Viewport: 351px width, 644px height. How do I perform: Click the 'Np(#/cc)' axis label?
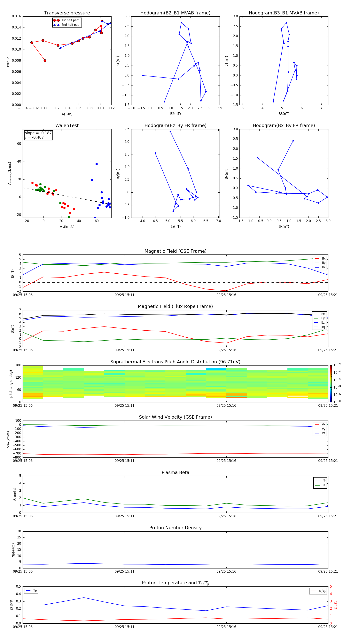pyautogui.click(x=13, y=550)
